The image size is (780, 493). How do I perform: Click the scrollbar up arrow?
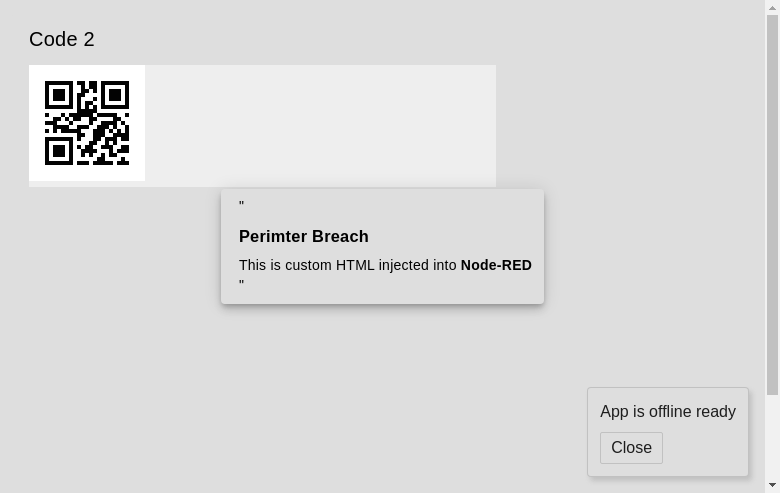(x=772, y=8)
